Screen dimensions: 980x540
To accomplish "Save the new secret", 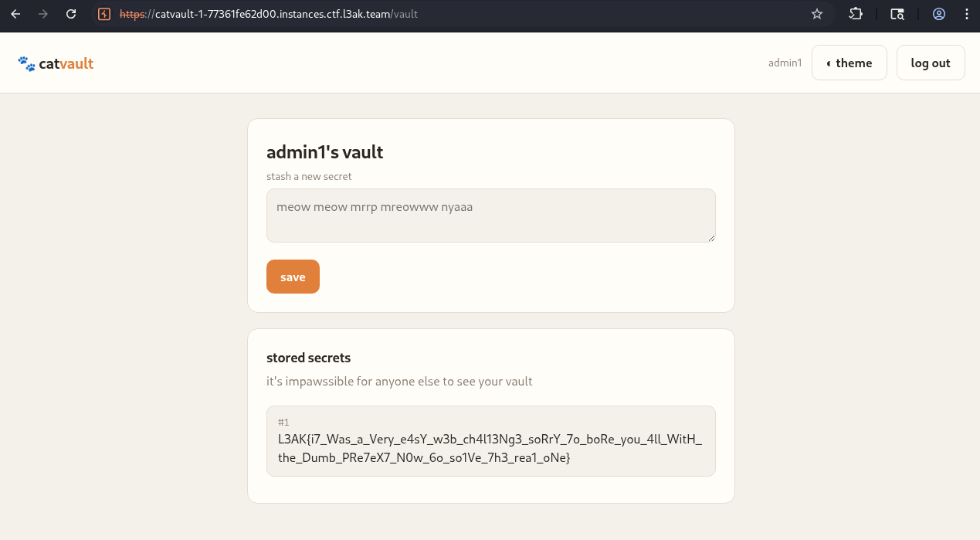I will [x=293, y=277].
